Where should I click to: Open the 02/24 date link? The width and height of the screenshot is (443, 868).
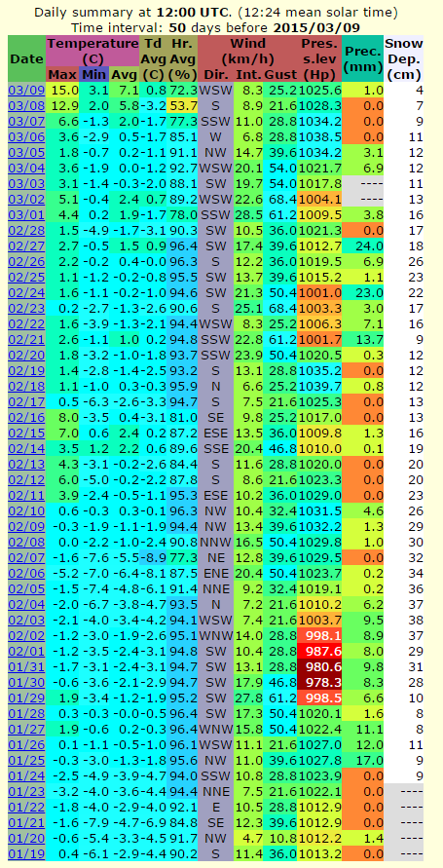pyautogui.click(x=22, y=290)
